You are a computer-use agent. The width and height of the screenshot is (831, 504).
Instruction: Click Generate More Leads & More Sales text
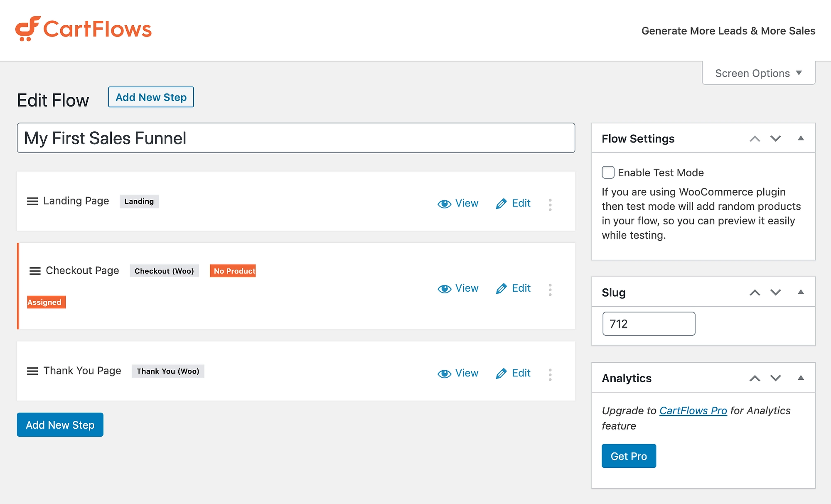(728, 31)
